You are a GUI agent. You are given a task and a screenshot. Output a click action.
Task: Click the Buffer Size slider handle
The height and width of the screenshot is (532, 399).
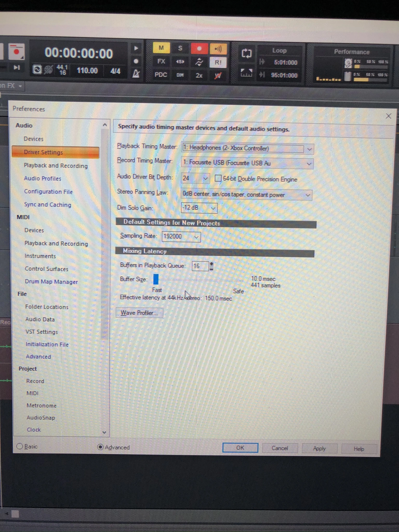156,279
